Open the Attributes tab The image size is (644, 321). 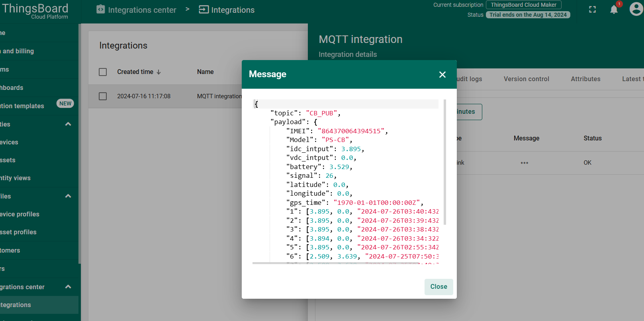click(585, 79)
